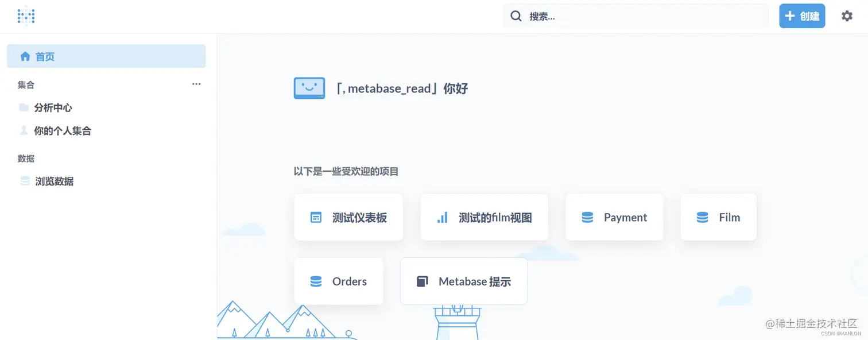Click the Metabase logo icon
Image resolution: width=868 pixels, height=340 pixels.
pyautogui.click(x=26, y=16)
